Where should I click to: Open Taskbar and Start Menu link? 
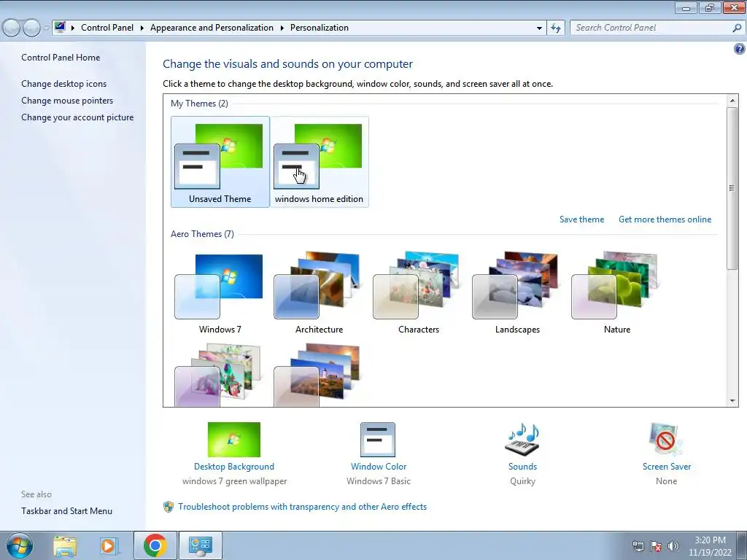click(66, 511)
